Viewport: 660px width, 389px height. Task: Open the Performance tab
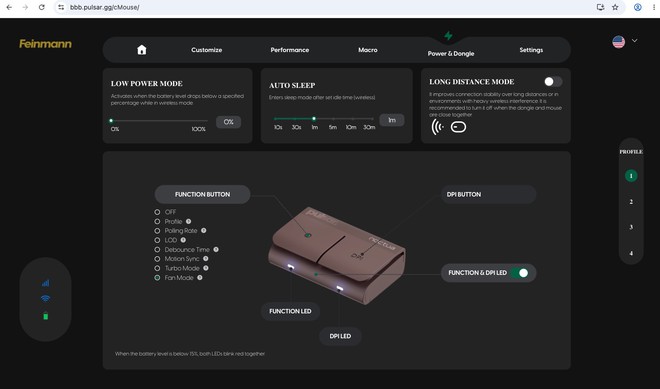coord(290,50)
